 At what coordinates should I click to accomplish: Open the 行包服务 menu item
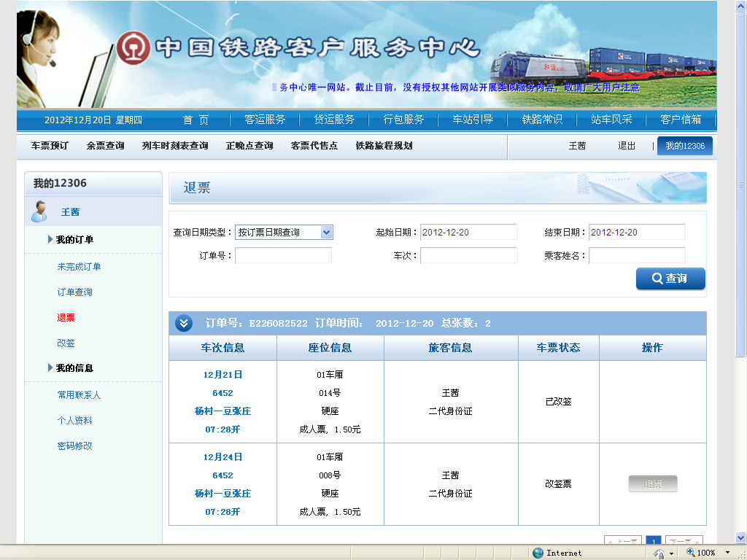[x=403, y=120]
